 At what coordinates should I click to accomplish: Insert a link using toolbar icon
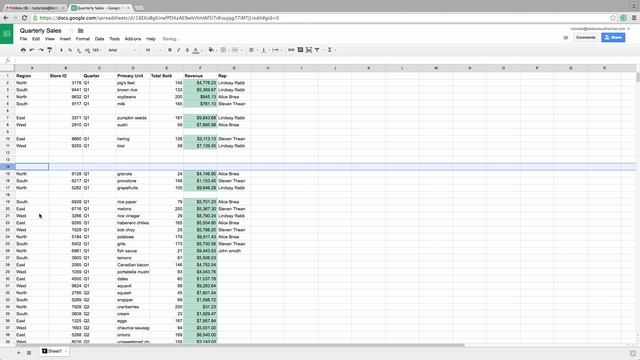291,50
